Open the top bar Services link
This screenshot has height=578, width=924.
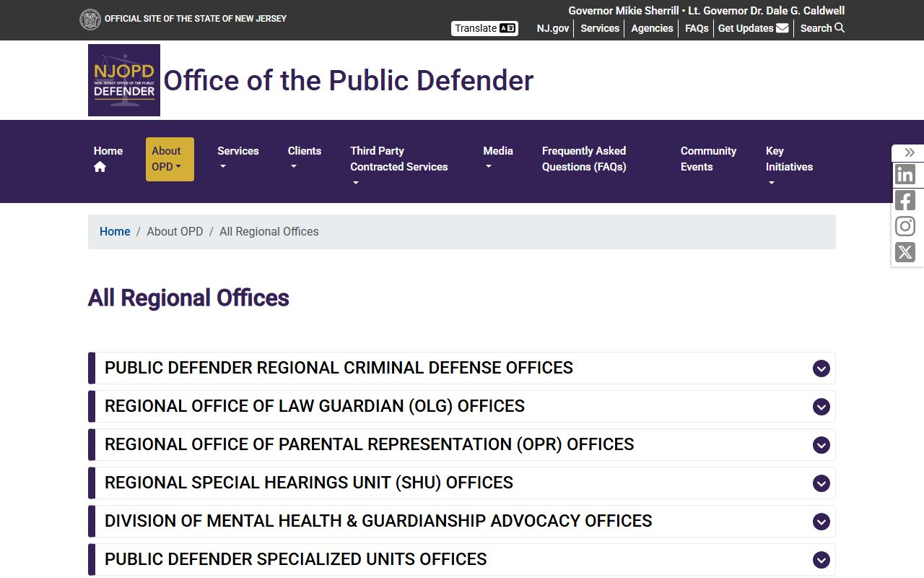coord(600,28)
